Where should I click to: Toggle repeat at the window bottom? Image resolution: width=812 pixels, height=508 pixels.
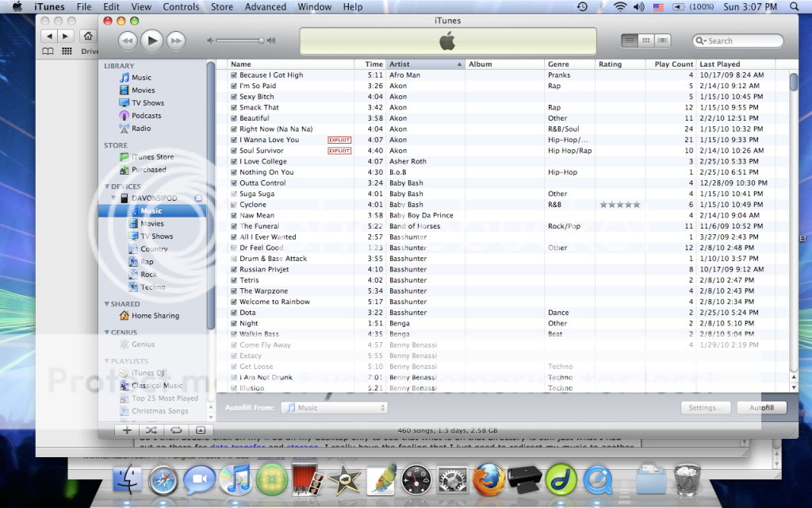(176, 430)
